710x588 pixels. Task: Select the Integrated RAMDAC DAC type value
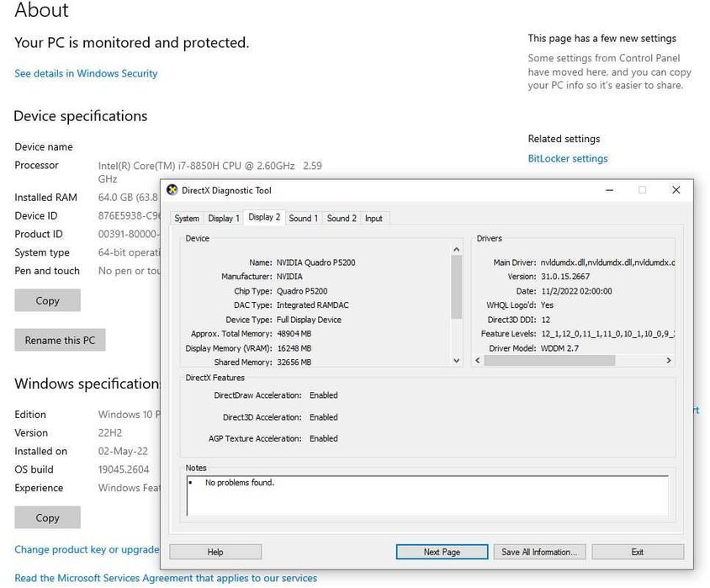click(312, 305)
